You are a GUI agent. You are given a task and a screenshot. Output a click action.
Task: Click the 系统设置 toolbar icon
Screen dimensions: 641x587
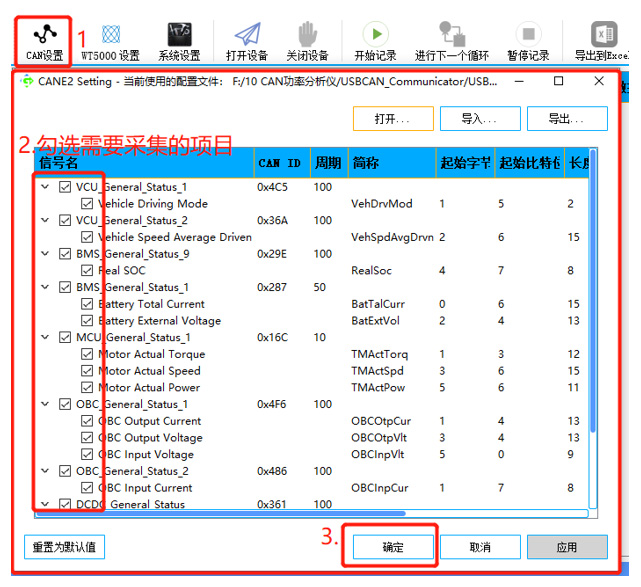[x=179, y=34]
